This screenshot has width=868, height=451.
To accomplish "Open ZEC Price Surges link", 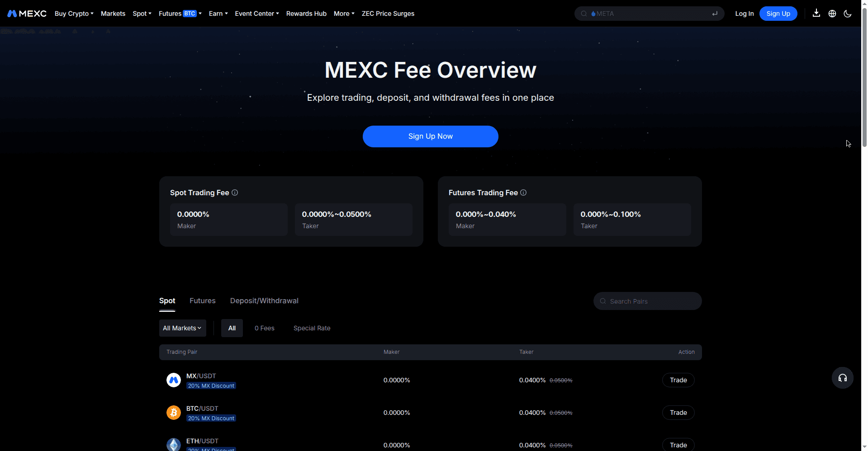I will click(x=388, y=14).
